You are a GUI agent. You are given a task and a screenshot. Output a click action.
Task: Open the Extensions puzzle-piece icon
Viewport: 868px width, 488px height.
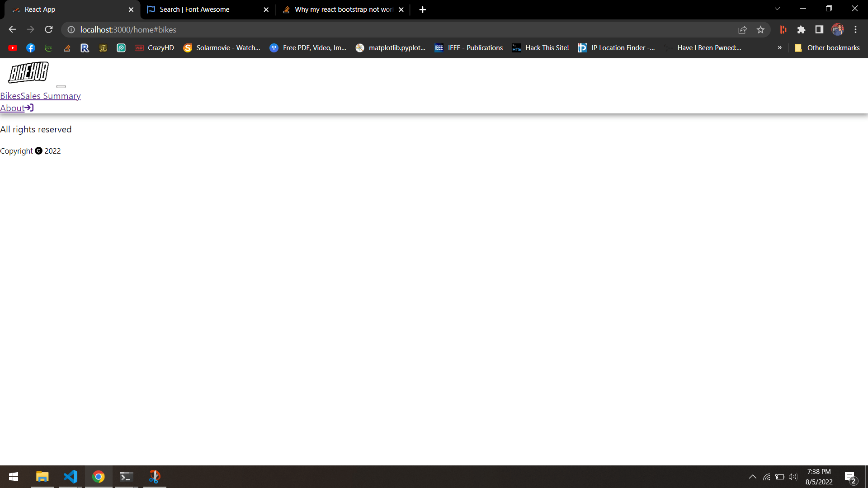pos(802,29)
